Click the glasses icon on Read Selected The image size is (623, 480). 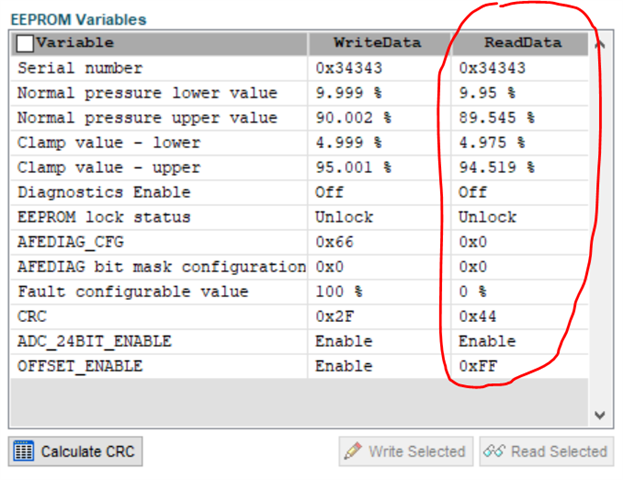click(493, 452)
